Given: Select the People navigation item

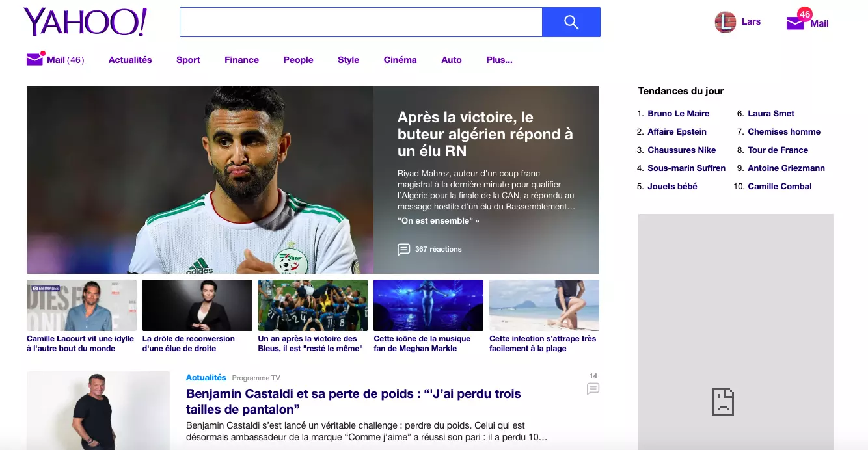Looking at the screenshot, I should 298,60.
